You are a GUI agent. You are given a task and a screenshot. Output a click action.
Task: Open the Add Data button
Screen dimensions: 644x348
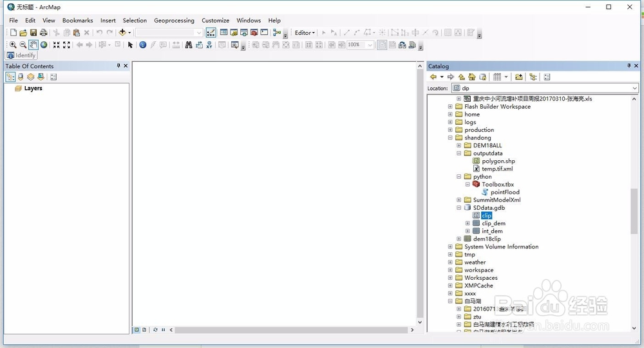pyautogui.click(x=122, y=32)
